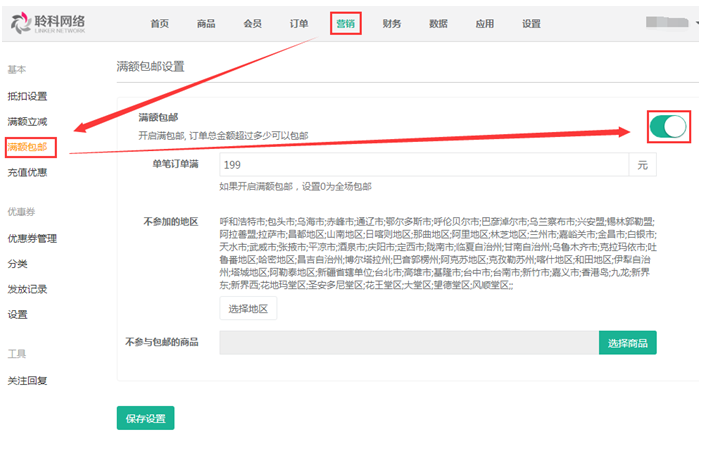The image size is (704, 450).
Task: Click the 保存设置 button
Action: [146, 418]
